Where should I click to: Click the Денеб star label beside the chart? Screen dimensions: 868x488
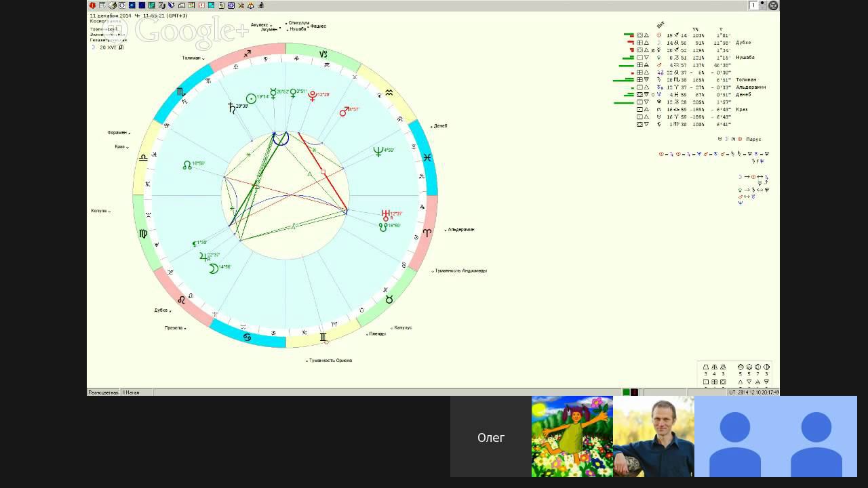(x=441, y=126)
